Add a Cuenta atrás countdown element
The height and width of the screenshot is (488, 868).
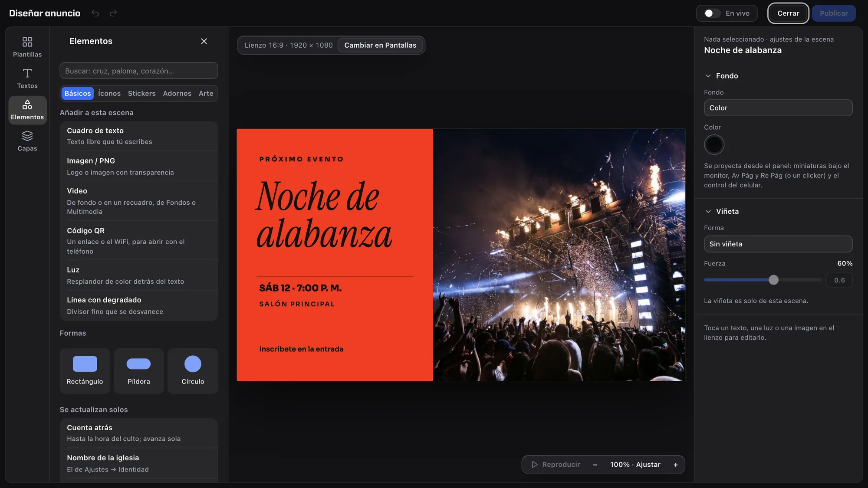(x=139, y=433)
